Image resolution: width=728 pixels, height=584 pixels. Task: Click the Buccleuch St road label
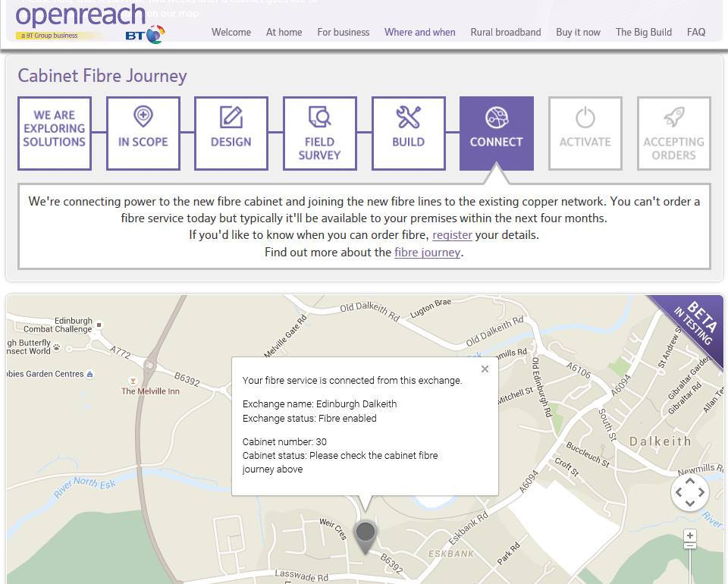(587, 454)
